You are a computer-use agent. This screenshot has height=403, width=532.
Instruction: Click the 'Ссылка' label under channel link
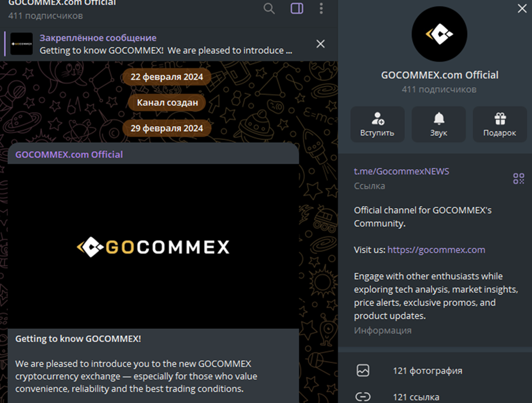[370, 186]
